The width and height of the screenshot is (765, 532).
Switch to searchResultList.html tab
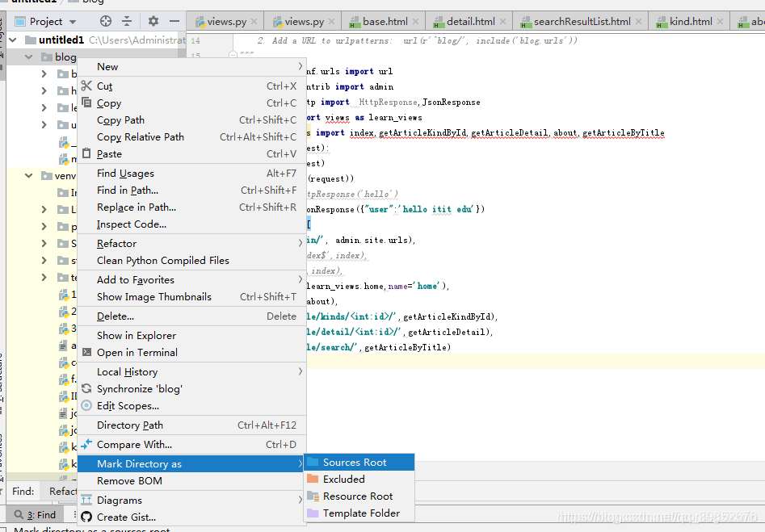tap(581, 22)
